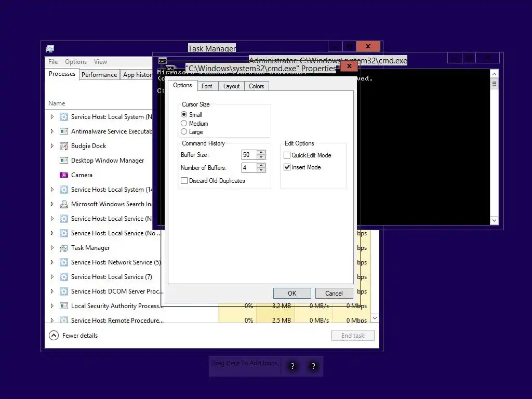Image resolution: width=532 pixels, height=399 pixels.
Task: Click the Antimalware Service Executable process icon
Action: (64, 131)
